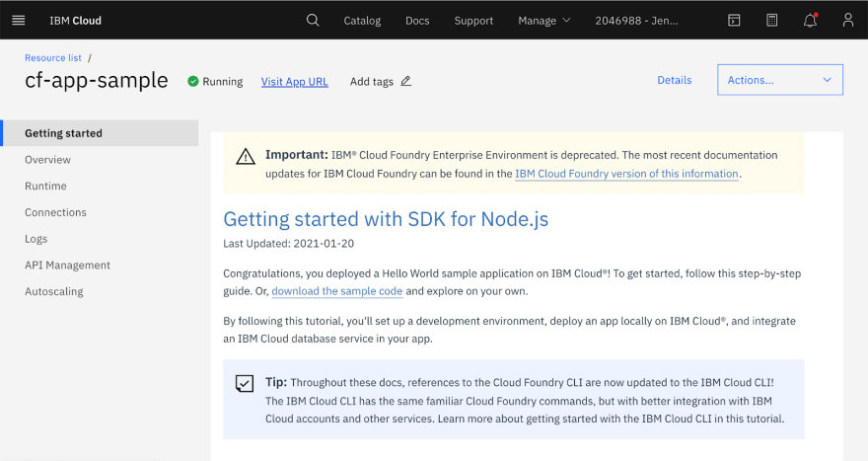Open Docs in the top navigation
The height and width of the screenshot is (461, 868).
tap(417, 21)
